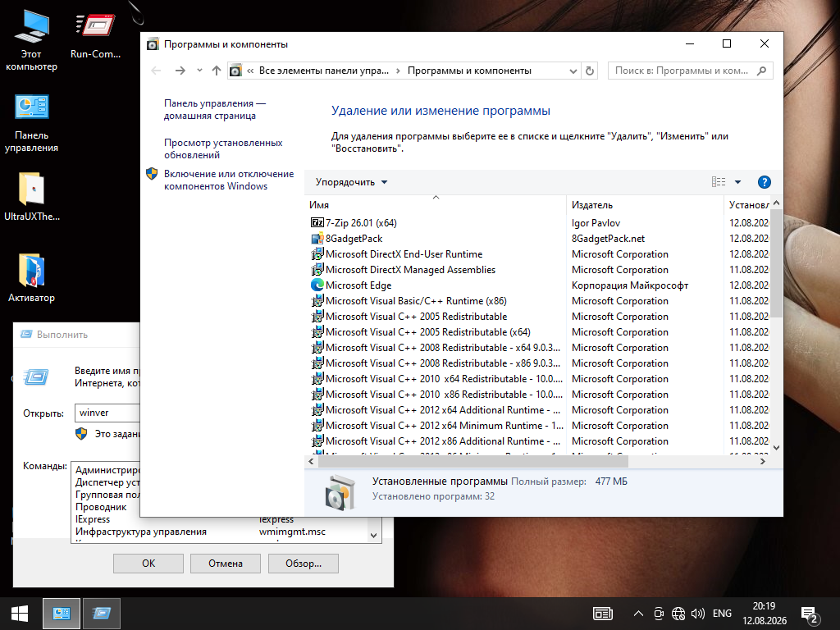Open Панель управления домашняя страница link

click(x=215, y=109)
